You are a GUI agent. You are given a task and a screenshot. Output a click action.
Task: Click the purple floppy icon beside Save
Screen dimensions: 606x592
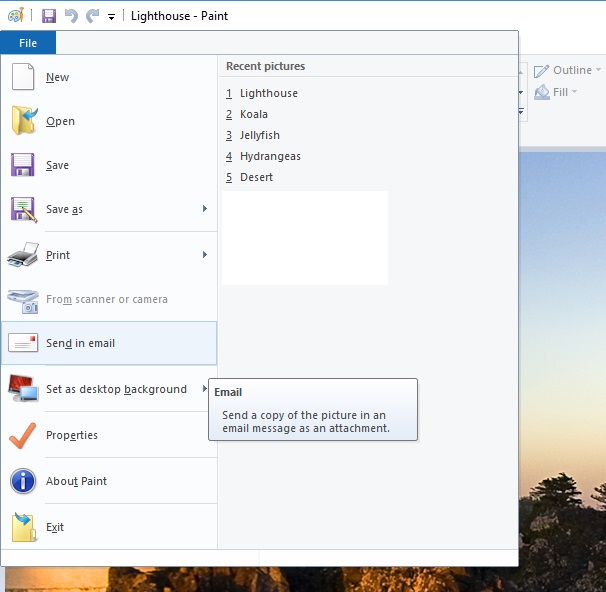pos(23,165)
